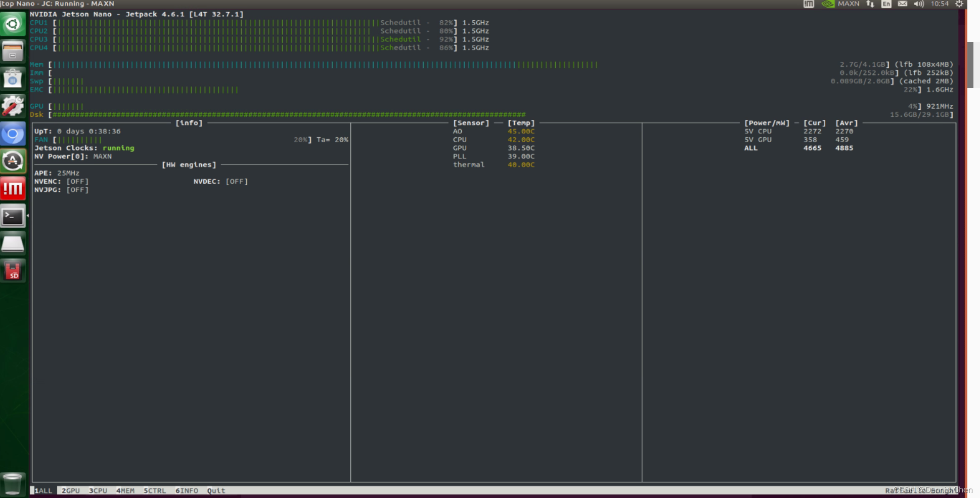
Task: Click the CPU3 label
Action: click(x=38, y=39)
